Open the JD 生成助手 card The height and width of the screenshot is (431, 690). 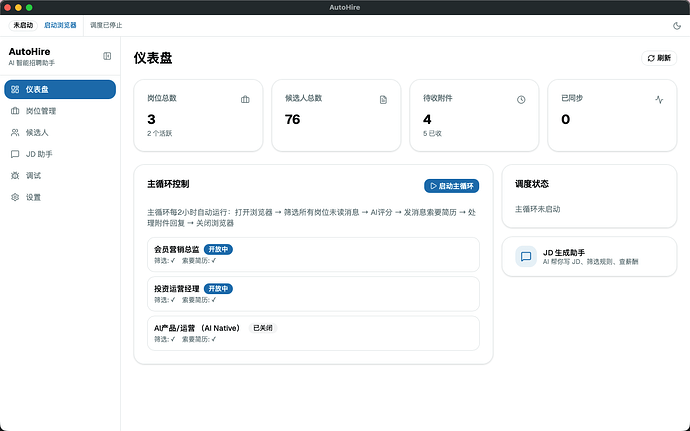pos(589,257)
